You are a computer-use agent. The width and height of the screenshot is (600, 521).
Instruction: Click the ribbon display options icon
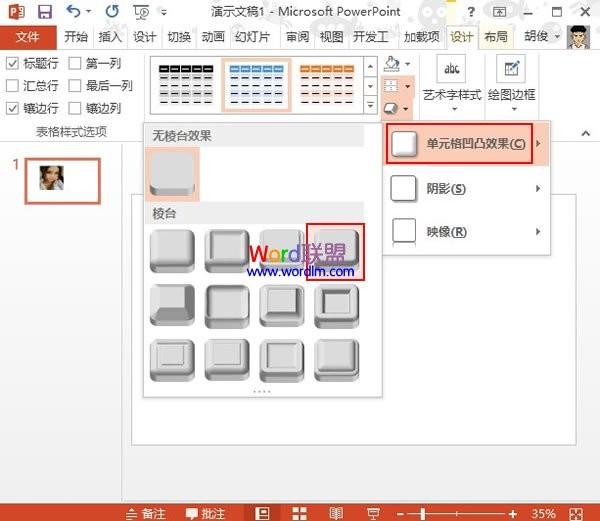click(x=499, y=12)
